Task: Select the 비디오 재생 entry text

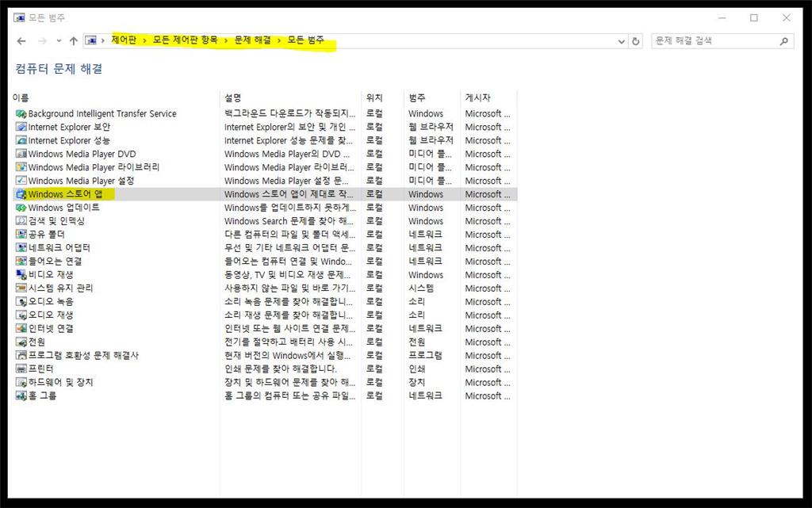Action: pyautogui.click(x=51, y=275)
